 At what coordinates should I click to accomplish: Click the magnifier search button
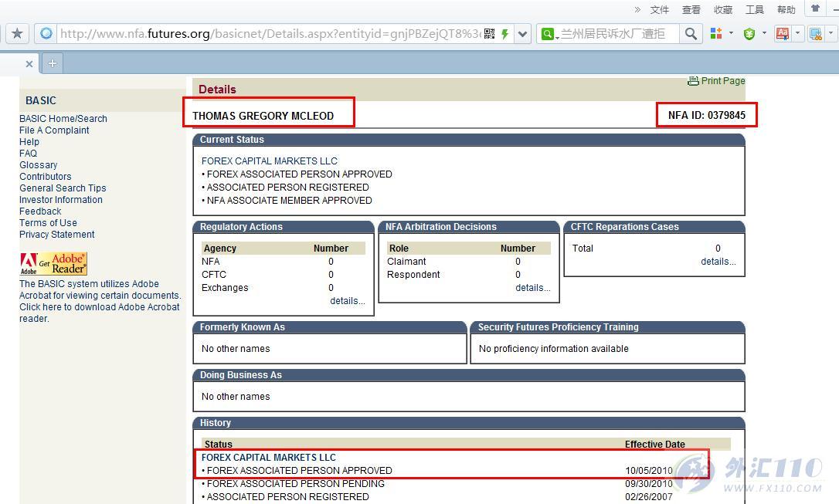(x=691, y=34)
